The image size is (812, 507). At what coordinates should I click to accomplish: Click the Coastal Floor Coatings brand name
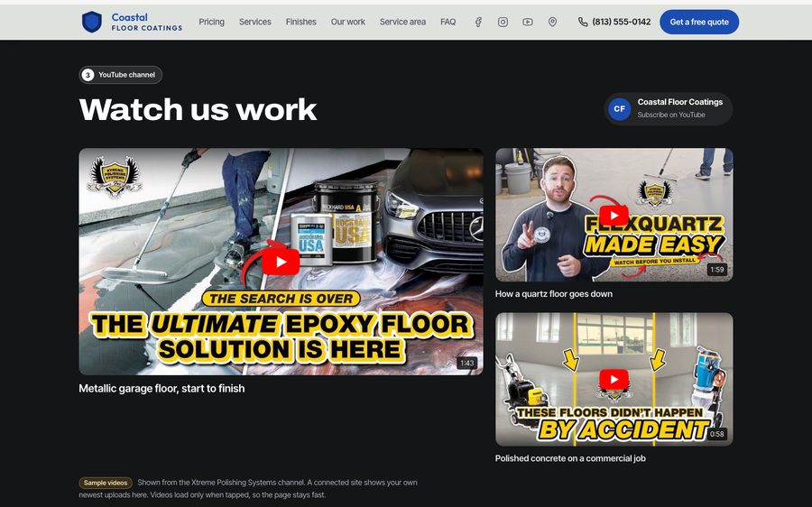pos(146,22)
